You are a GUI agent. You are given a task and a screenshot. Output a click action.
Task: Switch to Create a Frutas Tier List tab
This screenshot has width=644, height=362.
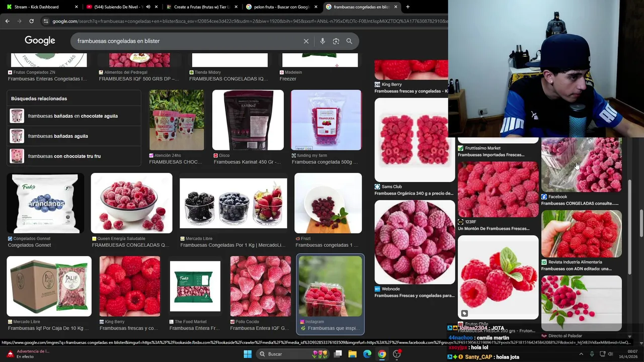click(199, 7)
